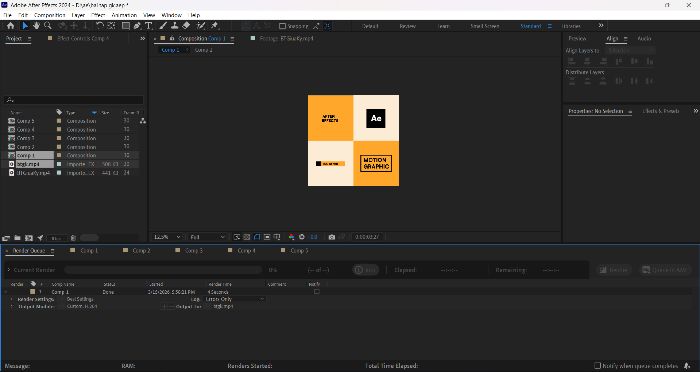The image size is (700, 372).
Task: Click the Output To bgjk.mp4 link
Action: (x=223, y=307)
